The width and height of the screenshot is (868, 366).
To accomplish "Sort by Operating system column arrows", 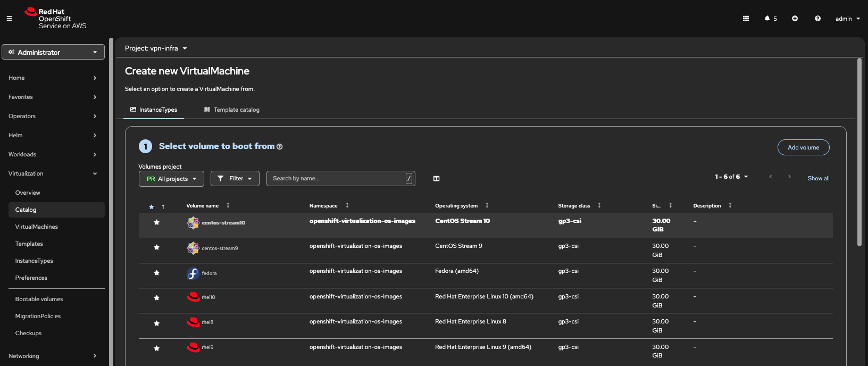I will click(x=487, y=205).
